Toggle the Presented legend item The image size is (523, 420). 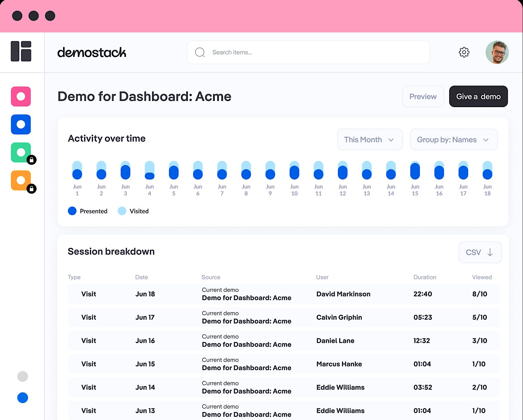pos(88,211)
